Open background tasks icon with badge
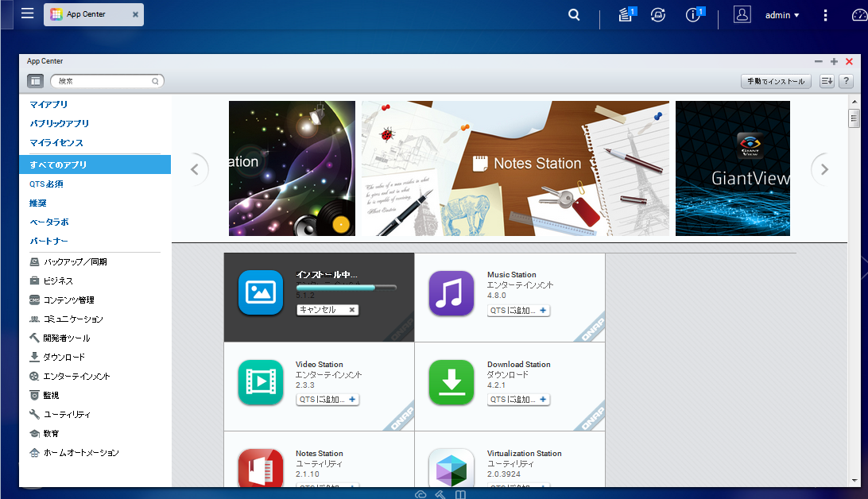Screen dimensions: 868x499 (626, 14)
